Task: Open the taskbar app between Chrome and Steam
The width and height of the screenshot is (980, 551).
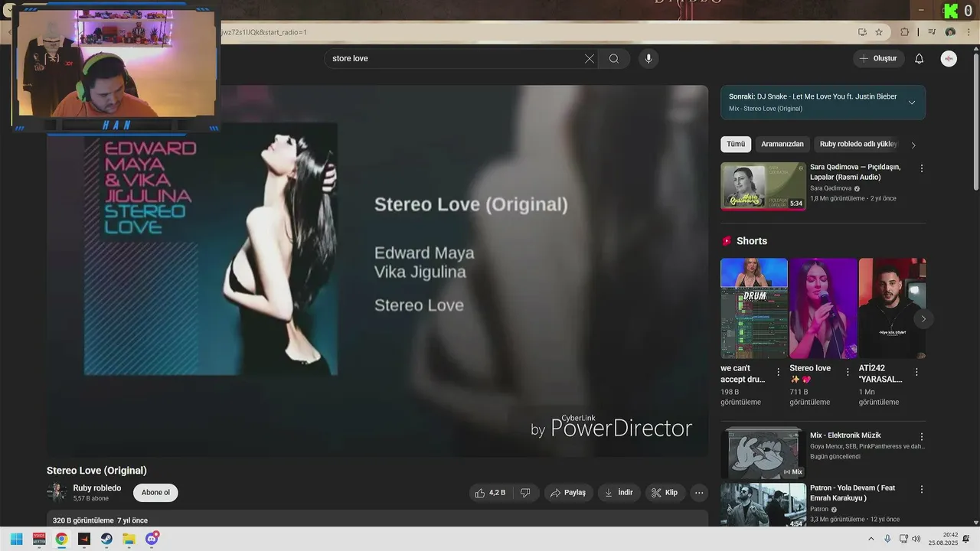Action: pyautogui.click(x=84, y=539)
